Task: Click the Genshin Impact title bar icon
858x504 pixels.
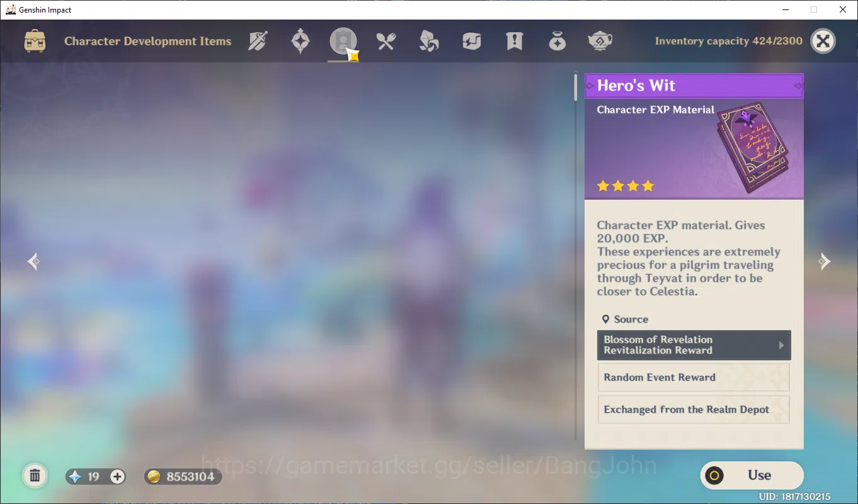Action: point(10,9)
